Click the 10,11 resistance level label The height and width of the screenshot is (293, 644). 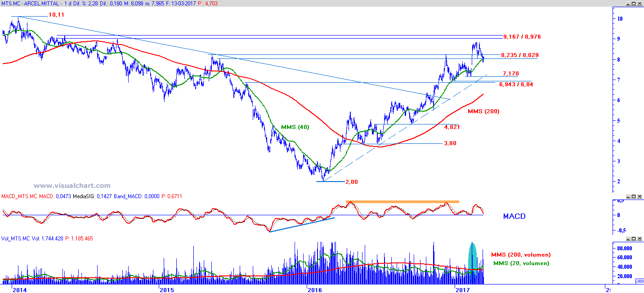[x=56, y=15]
